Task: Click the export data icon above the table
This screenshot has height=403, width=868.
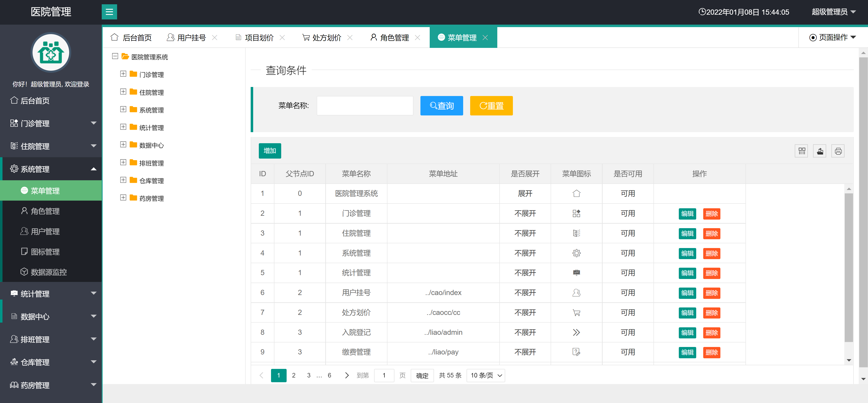Action: point(820,151)
